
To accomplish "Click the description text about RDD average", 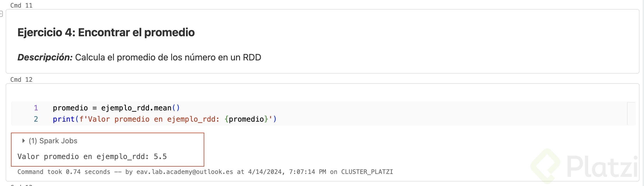I will click(x=168, y=57).
